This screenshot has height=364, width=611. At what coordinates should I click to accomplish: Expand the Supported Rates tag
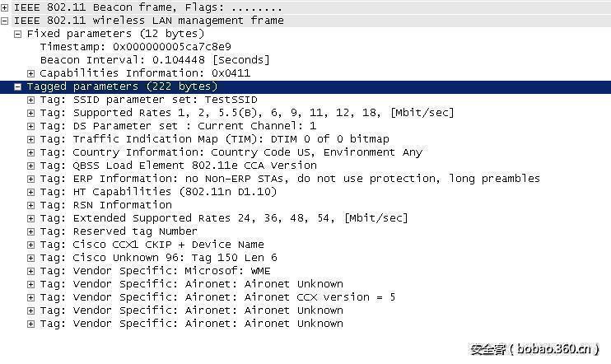click(x=31, y=113)
